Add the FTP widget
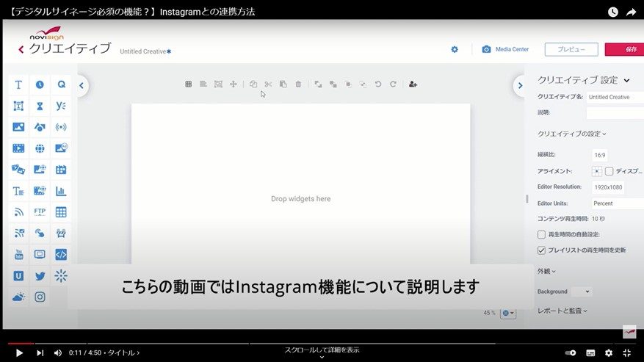This screenshot has height=362, width=644. (x=40, y=212)
